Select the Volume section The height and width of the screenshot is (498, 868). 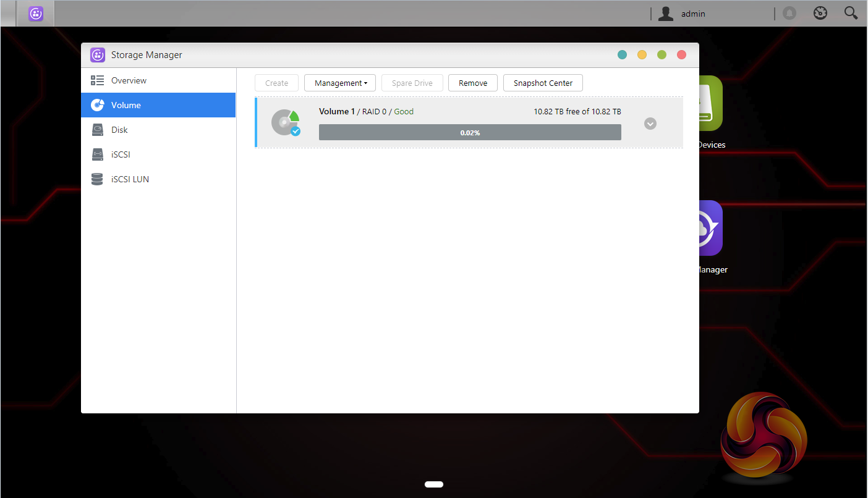coord(158,105)
